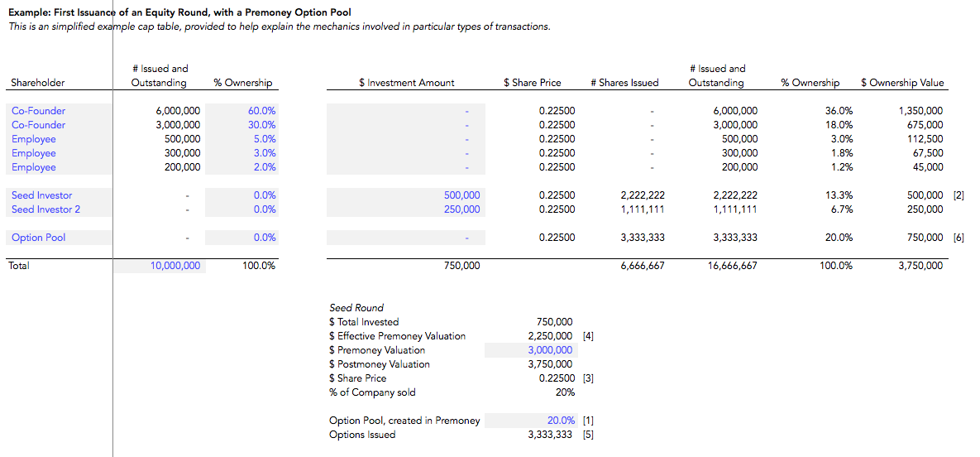The height and width of the screenshot is (457, 980).
Task: Click the 6.7% Seed Investor 2 ownership value
Action: click(x=841, y=209)
